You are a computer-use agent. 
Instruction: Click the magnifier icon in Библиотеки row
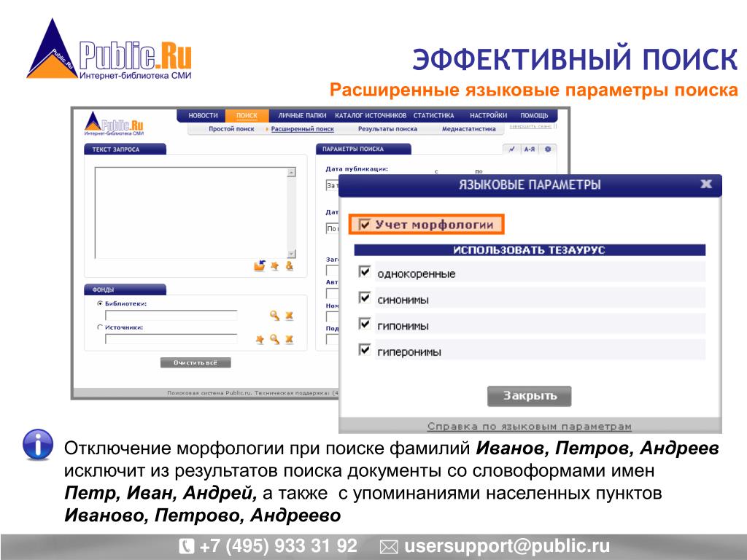point(274,315)
